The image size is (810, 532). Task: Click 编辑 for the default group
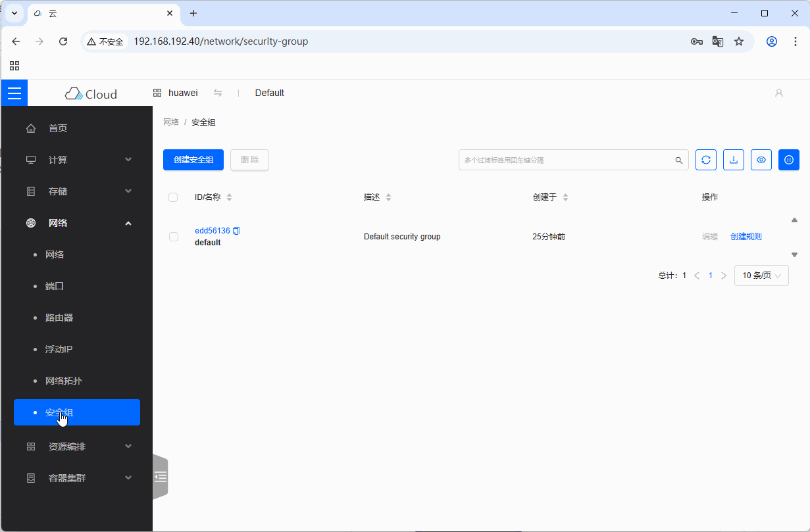[710, 237]
